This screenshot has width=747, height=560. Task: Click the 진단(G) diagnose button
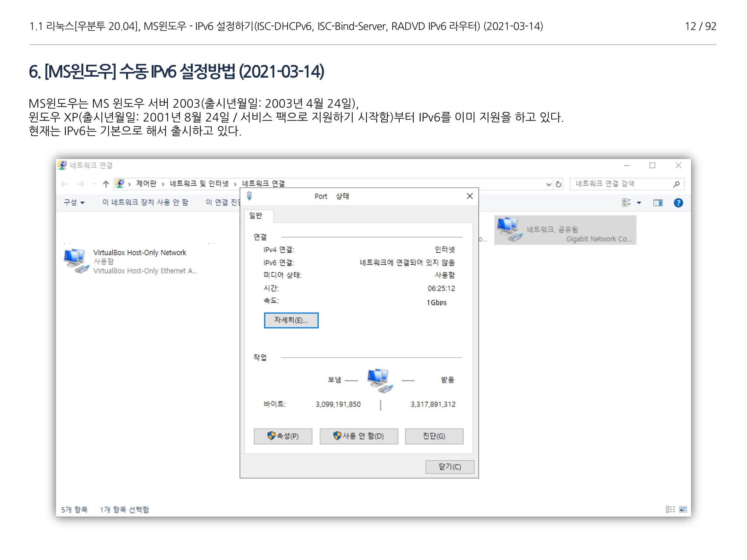434,436
